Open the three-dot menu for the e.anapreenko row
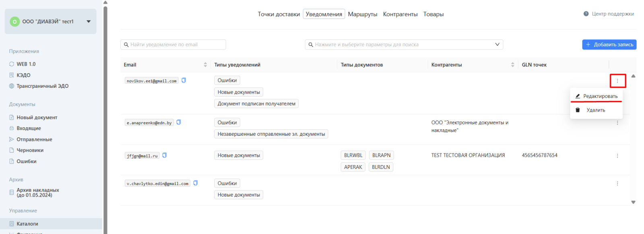Image resolution: width=644 pixels, height=234 pixels. pos(617,123)
